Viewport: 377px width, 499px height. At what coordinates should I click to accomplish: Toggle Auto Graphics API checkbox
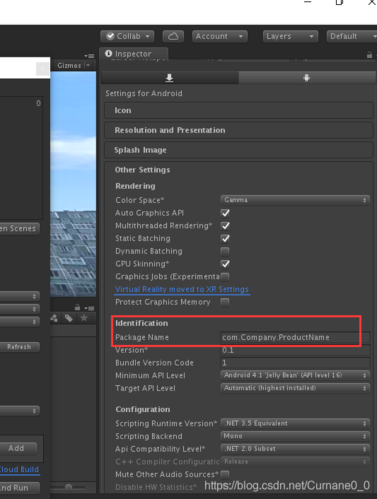[225, 213]
